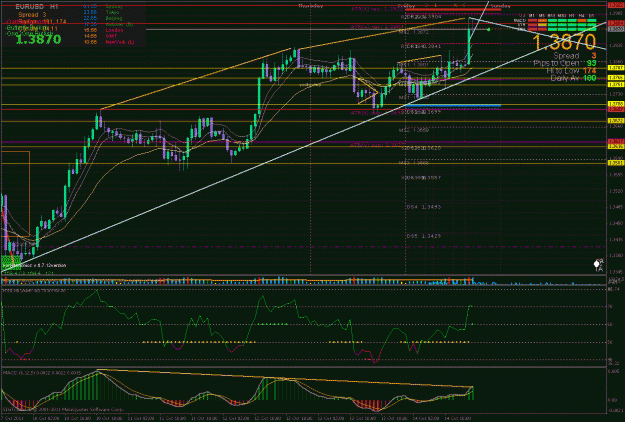Select the thick blue horizontal support bar

(x=453, y=106)
